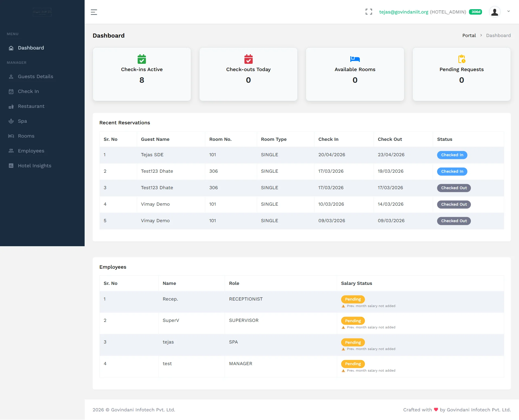This screenshot has width=519, height=420.
Task: Click the blue Available Rooms bed icon
Action: (355, 59)
